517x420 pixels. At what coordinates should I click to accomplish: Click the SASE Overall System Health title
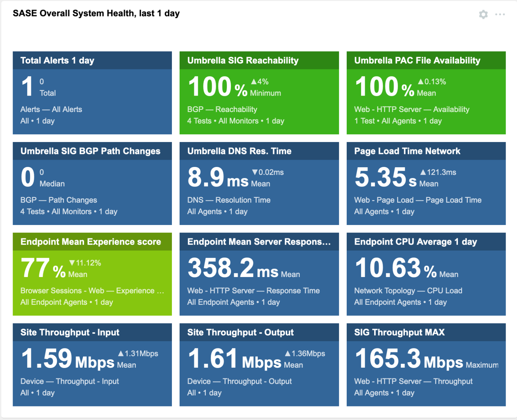(x=96, y=14)
